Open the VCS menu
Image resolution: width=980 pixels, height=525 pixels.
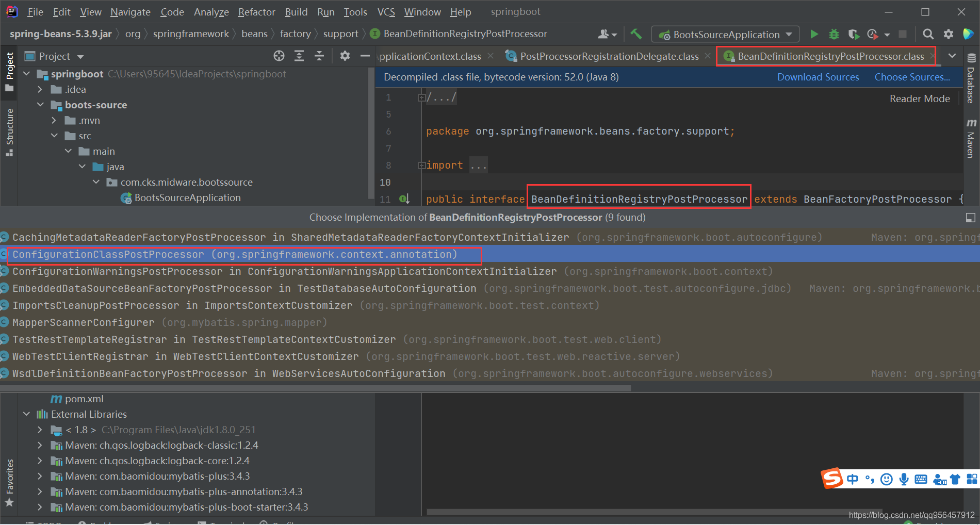(386, 12)
